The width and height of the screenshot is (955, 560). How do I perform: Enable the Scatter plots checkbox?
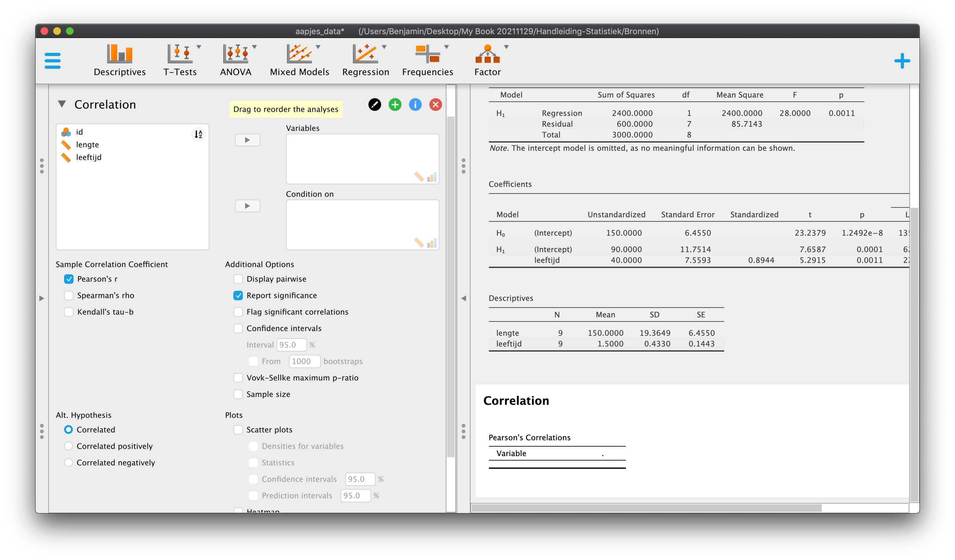point(238,430)
